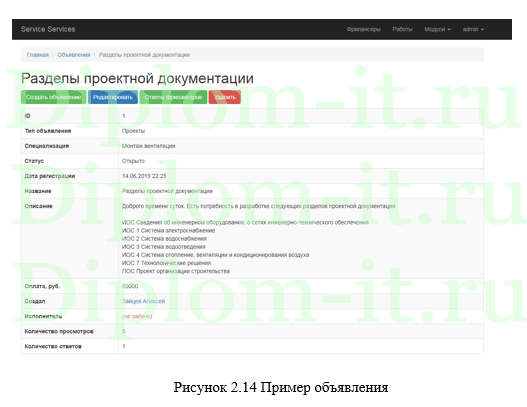Screen dimensions: 527x407
Task: Click the breadcrumb text Разделы проектной документации
Action: (x=144, y=55)
